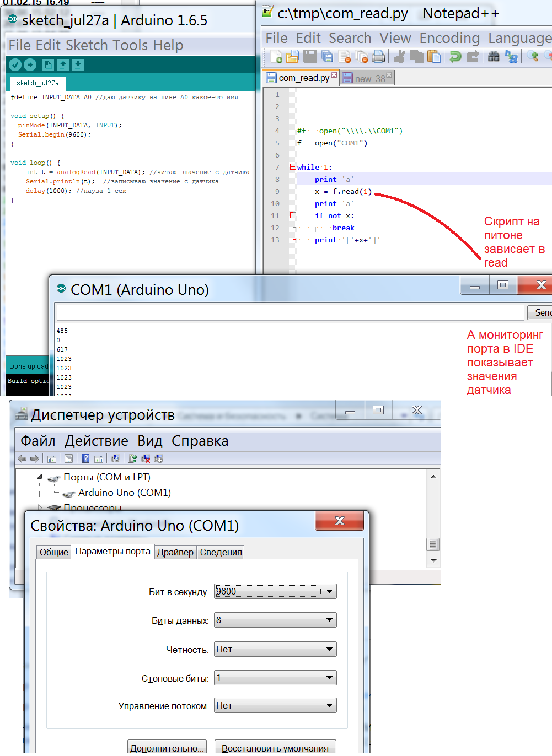Select 'Arduino Uno (COM1)' in device tree

click(124, 492)
